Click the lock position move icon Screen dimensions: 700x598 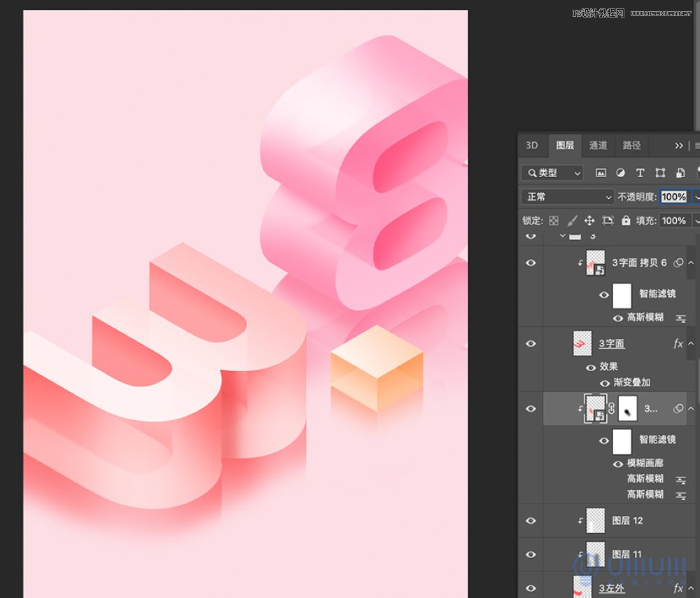[589, 221]
